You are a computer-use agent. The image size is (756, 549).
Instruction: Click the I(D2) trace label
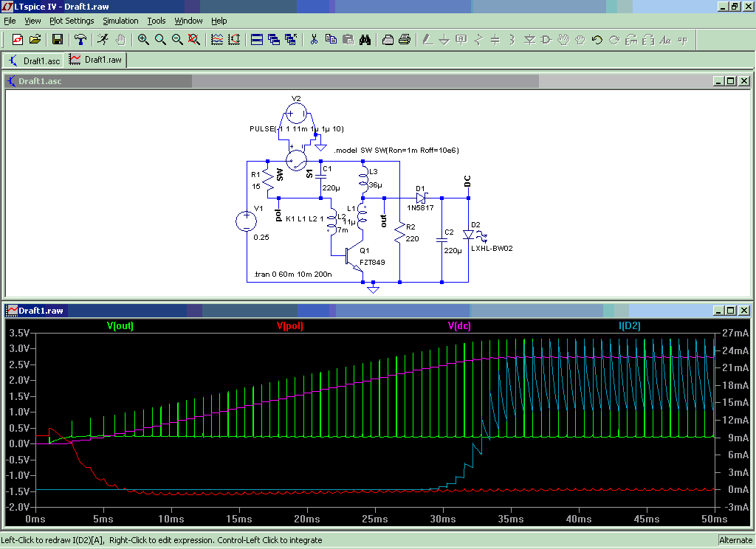630,325
